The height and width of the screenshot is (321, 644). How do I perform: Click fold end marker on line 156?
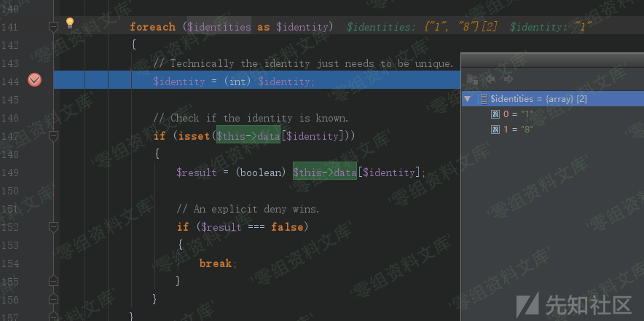[x=53, y=299]
